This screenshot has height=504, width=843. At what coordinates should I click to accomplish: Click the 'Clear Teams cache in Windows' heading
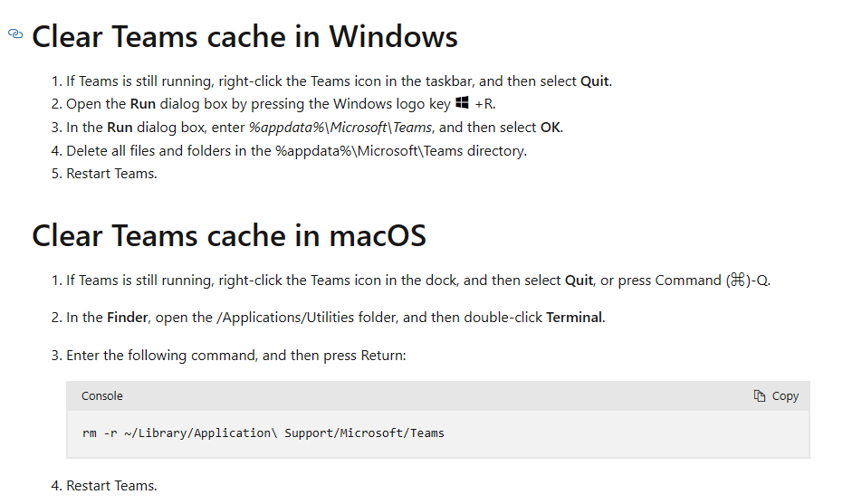244,36
